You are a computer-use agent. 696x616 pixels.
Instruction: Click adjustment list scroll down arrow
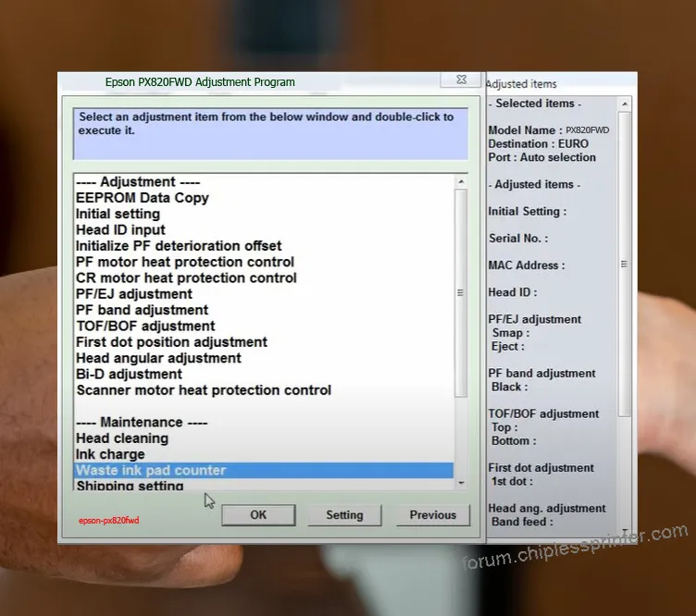461,483
